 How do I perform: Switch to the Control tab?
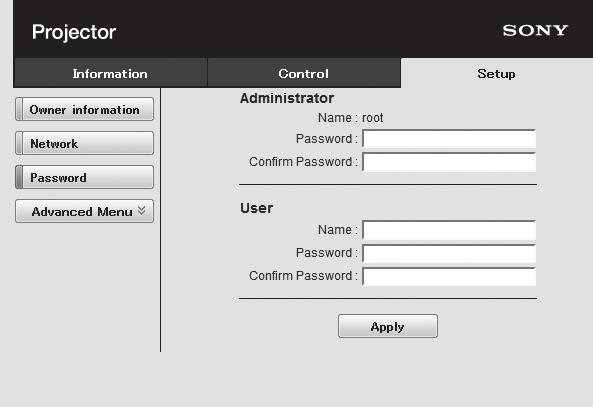point(304,73)
